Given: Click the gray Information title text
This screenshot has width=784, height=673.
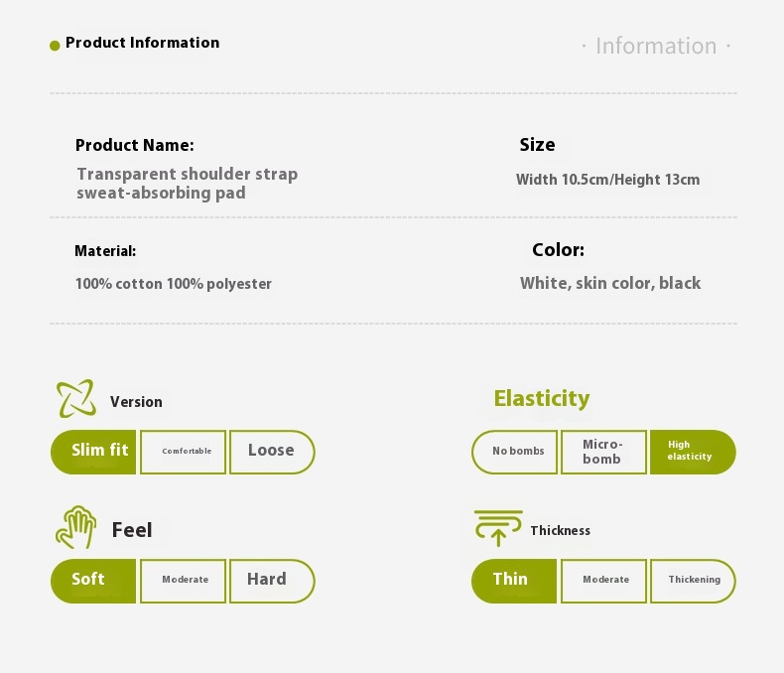Looking at the screenshot, I should point(656,46).
